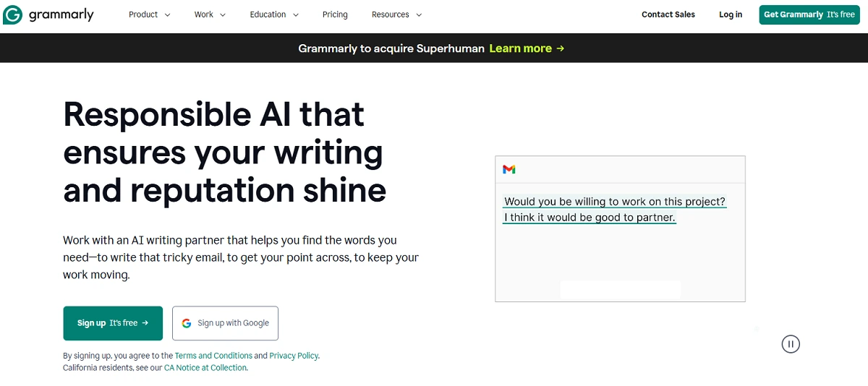
Task: Go to the Pricing page
Action: tap(335, 14)
